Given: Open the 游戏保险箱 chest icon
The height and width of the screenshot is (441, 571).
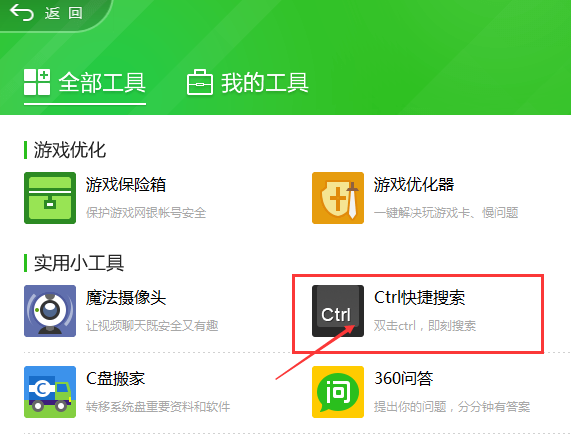Looking at the screenshot, I should (x=50, y=198).
